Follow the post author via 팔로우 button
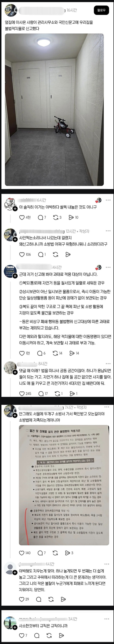114x644 pixels. (x=102, y=10)
